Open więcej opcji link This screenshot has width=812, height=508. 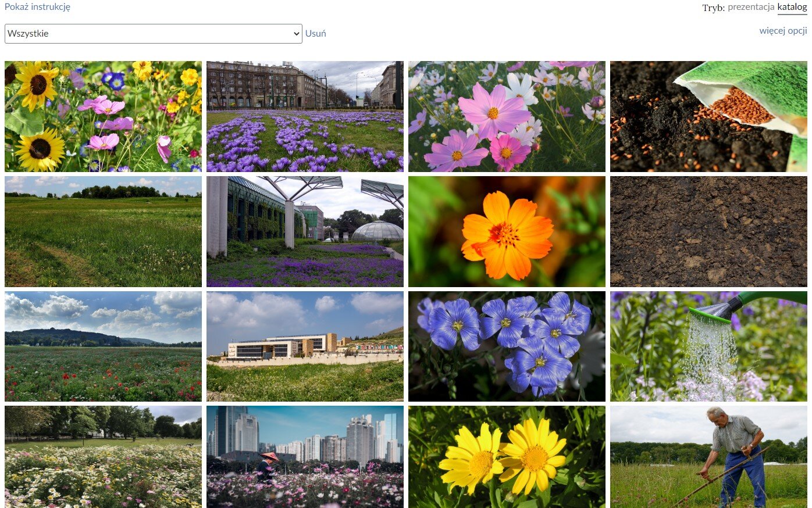click(782, 30)
